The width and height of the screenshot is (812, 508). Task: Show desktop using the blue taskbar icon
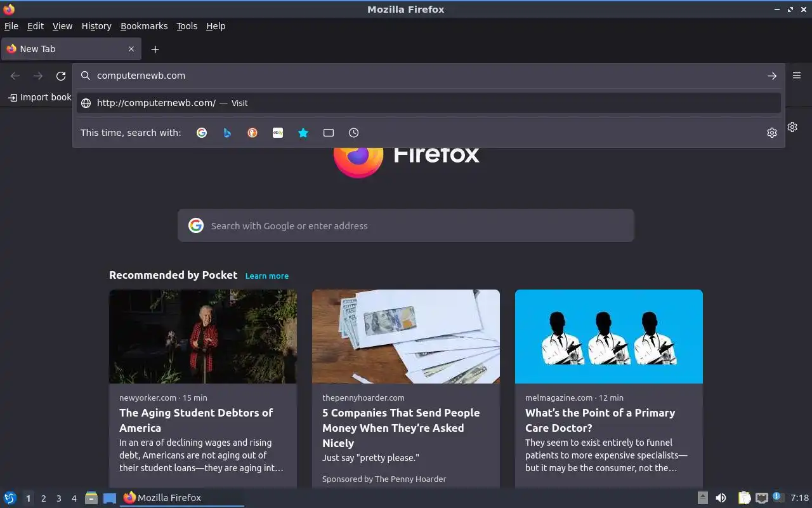(x=110, y=498)
